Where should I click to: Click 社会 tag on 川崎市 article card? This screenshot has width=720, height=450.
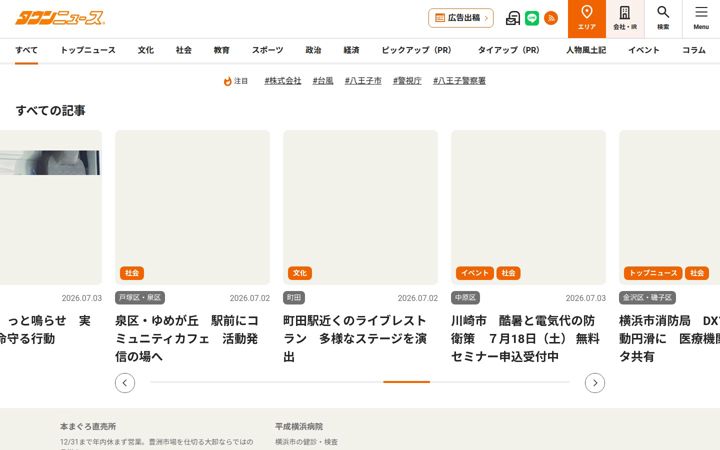508,273
